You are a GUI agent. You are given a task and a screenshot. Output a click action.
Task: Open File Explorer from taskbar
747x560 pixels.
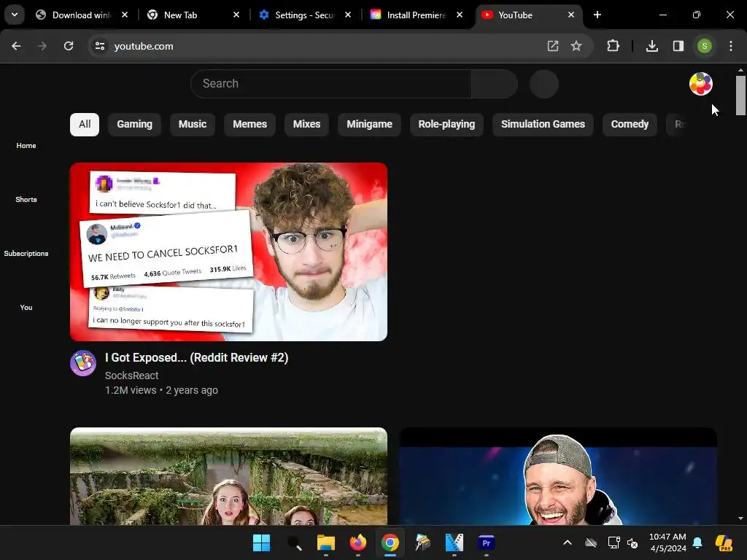(326, 542)
